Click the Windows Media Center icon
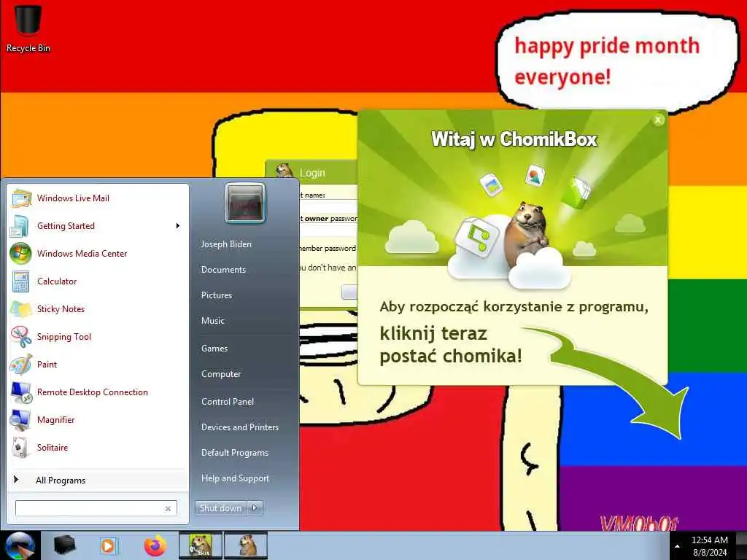The height and width of the screenshot is (560, 747). coord(20,253)
